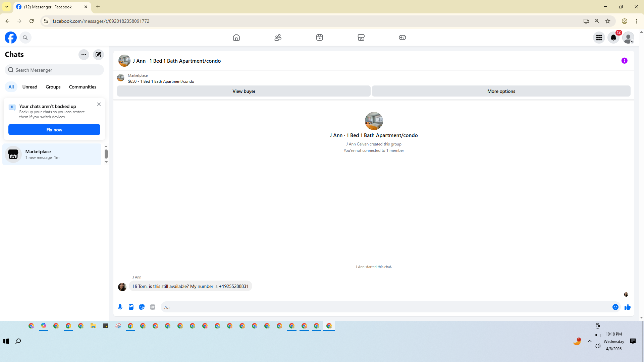Image resolution: width=644 pixels, height=362 pixels.
Task: Expand the account profile menu
Action: click(628, 38)
